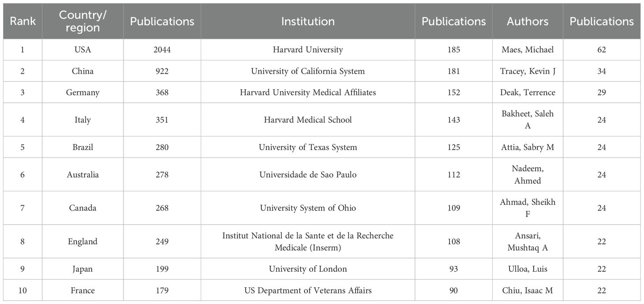Click the Brazil country cell
Screen dimensions: 644x304
tap(83, 147)
